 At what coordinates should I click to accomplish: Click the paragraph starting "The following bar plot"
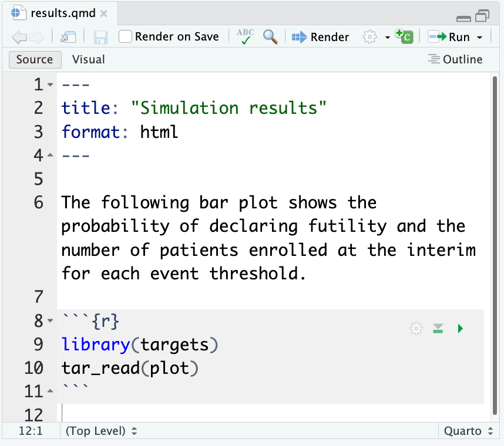click(x=268, y=238)
